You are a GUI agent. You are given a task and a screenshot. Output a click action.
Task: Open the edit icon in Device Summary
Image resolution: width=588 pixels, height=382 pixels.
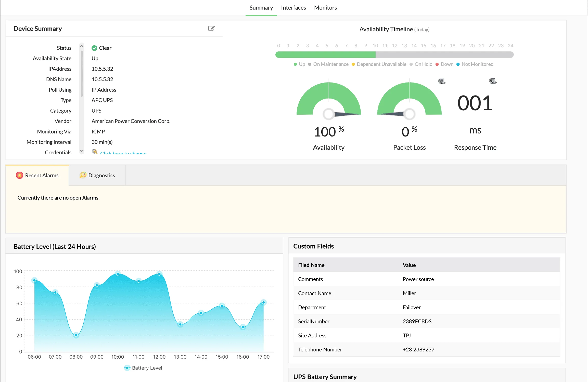pos(211,28)
